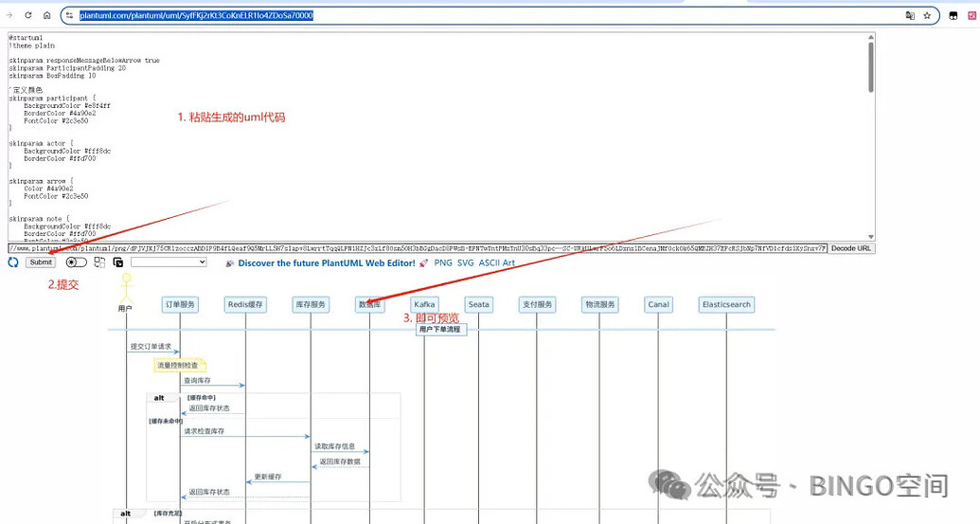Open the SVG output link
980x524 pixels.
466,263
